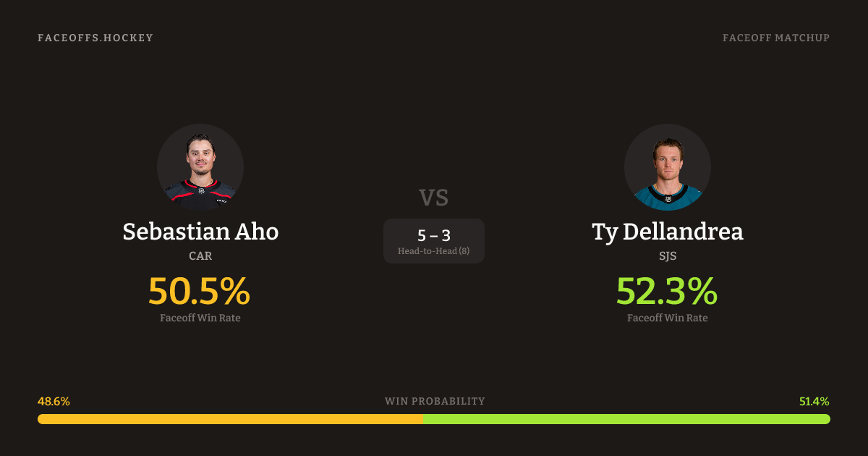The image size is (868, 456).
Task: Click the yellow segment of win probability bar
Action: click(230, 419)
